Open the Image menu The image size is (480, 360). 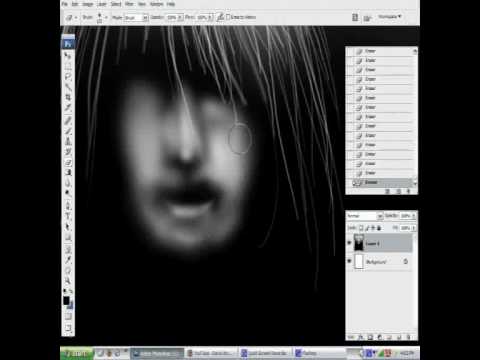[x=88, y=4]
